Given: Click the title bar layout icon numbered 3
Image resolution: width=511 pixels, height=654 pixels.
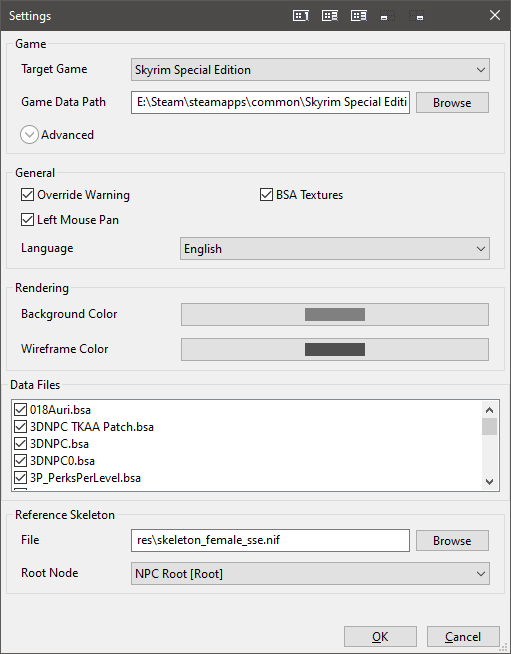Looking at the screenshot, I should (x=359, y=16).
